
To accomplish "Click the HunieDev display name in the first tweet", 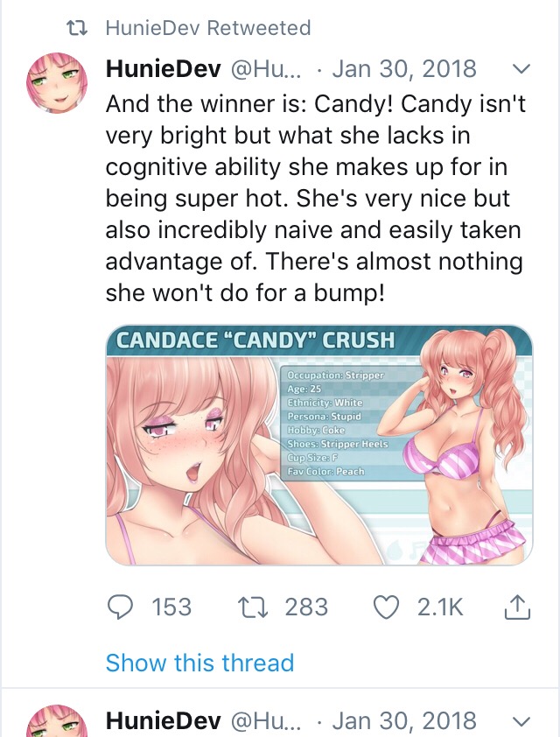I will tap(164, 68).
